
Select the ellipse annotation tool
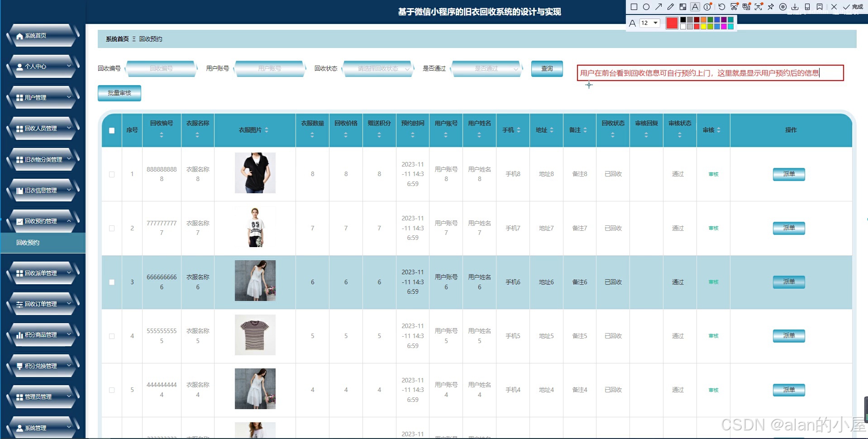[646, 7]
